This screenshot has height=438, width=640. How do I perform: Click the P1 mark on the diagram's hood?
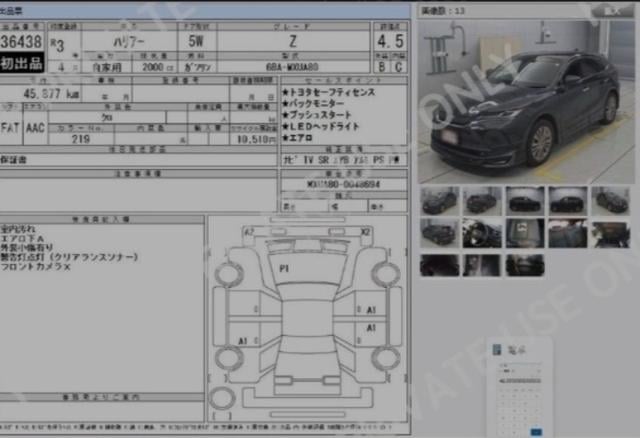284,268
